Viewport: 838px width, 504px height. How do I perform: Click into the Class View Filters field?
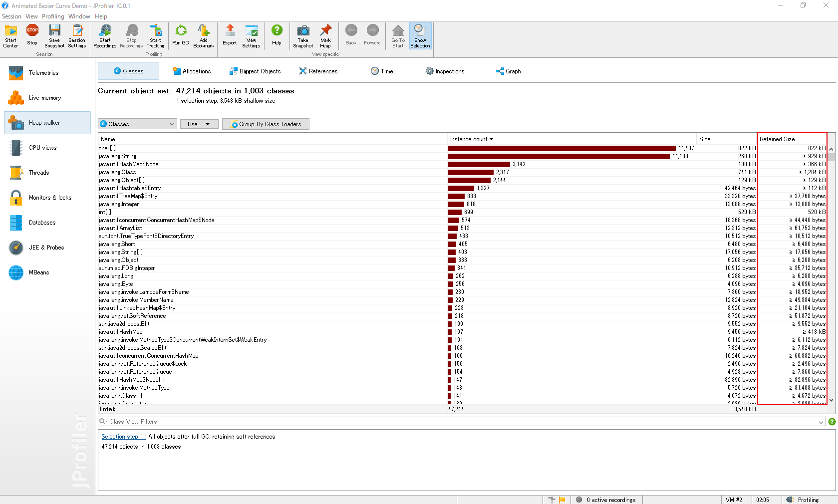[462, 422]
